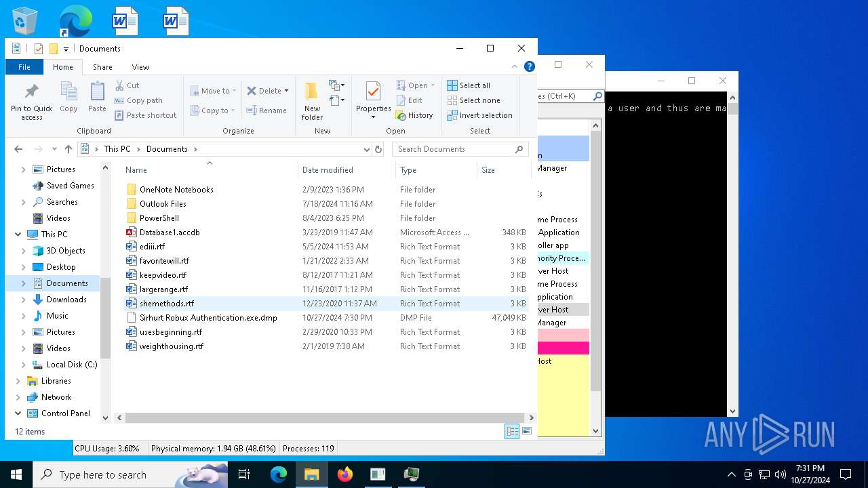The height and width of the screenshot is (488, 868).
Task: Click the Rename ribbon button
Action: coord(267,110)
